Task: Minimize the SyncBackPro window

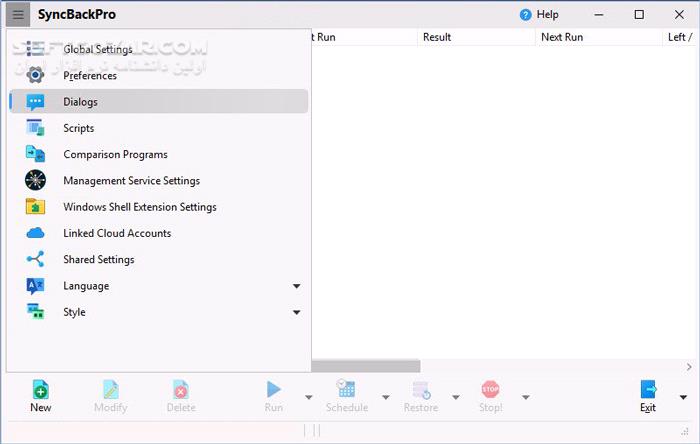Action: tap(599, 15)
